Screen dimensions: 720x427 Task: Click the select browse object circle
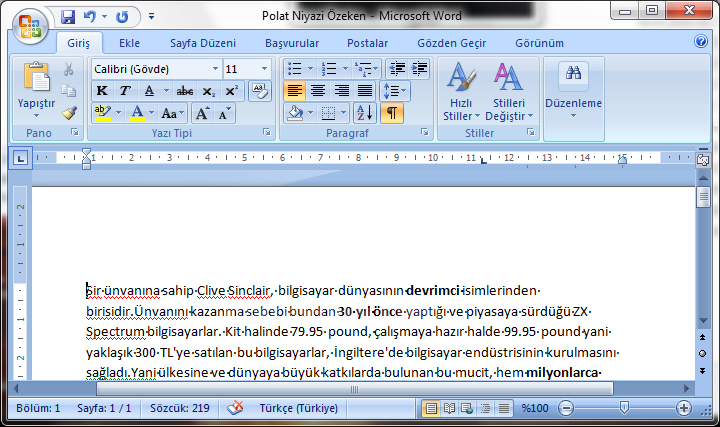click(x=703, y=354)
